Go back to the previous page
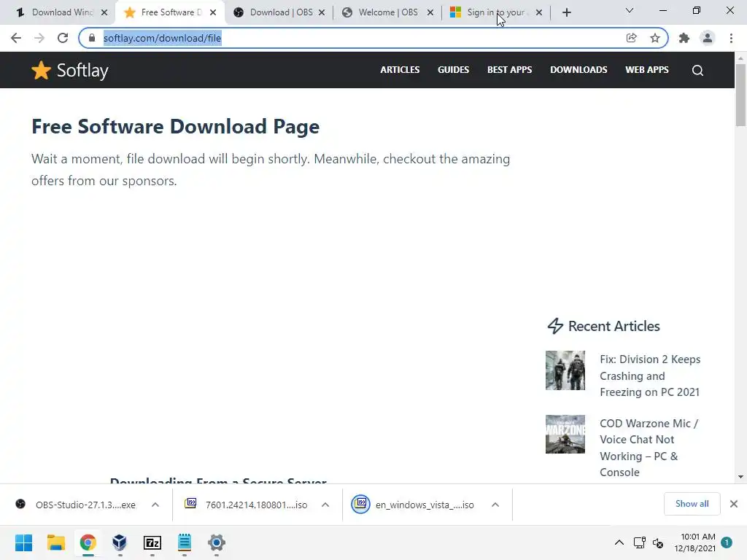Screen dimensions: 747x560 pos(16,38)
